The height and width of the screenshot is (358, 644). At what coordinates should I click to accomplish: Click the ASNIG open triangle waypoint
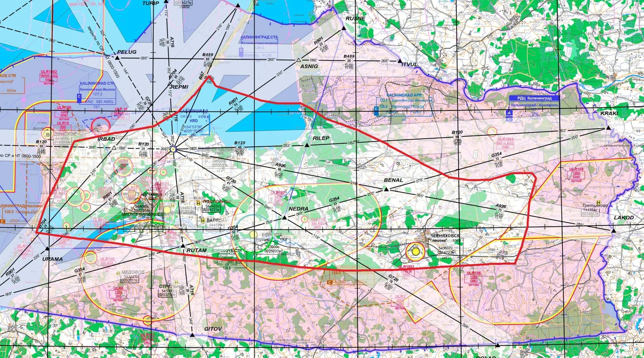298,60
